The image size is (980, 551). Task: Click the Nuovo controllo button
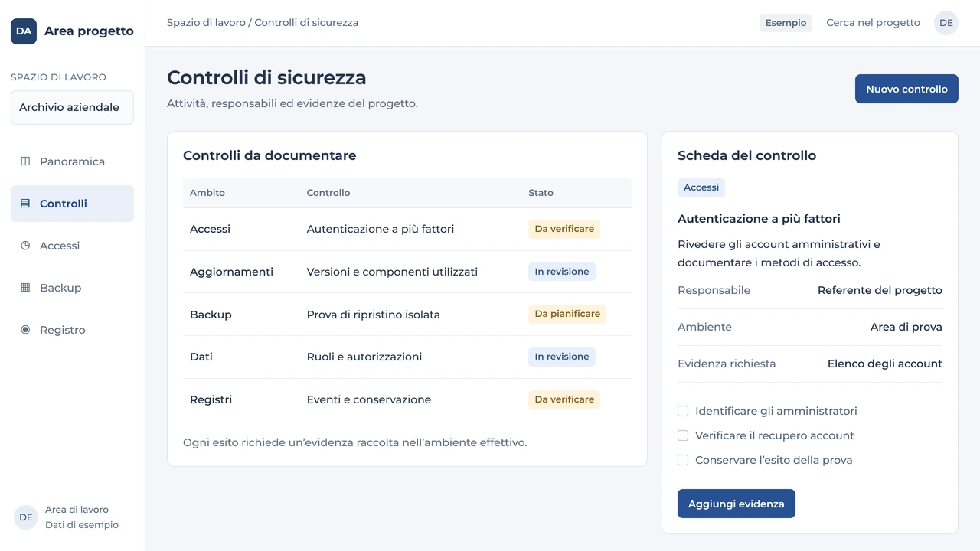[x=906, y=89]
